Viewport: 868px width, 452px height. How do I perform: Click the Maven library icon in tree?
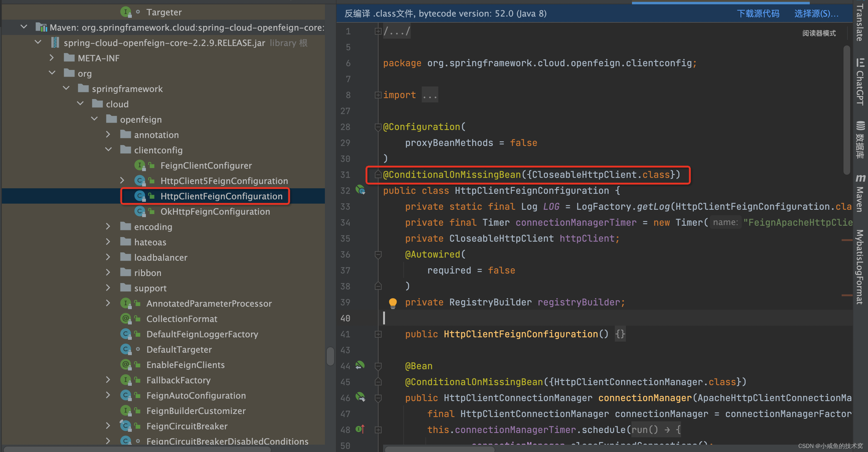click(x=41, y=27)
